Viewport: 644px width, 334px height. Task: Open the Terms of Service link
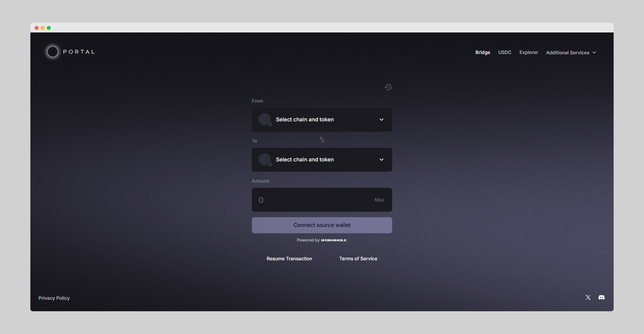tap(358, 259)
